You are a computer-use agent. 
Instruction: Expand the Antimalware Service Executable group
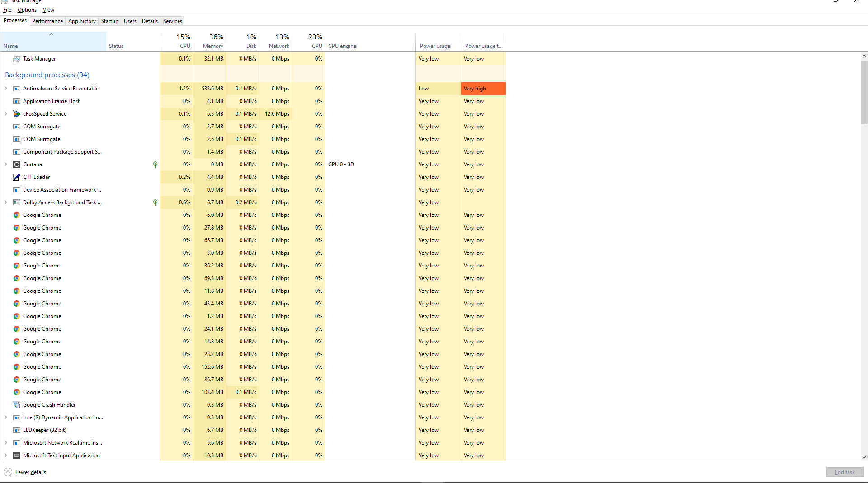(x=6, y=89)
